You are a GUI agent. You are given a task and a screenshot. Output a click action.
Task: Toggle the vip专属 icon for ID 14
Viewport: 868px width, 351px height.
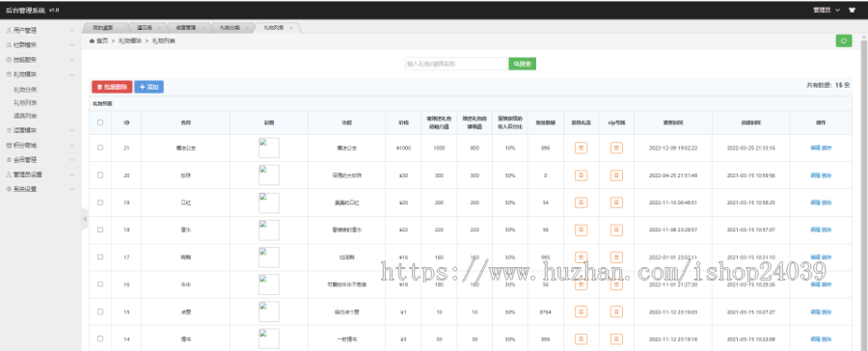click(x=616, y=338)
